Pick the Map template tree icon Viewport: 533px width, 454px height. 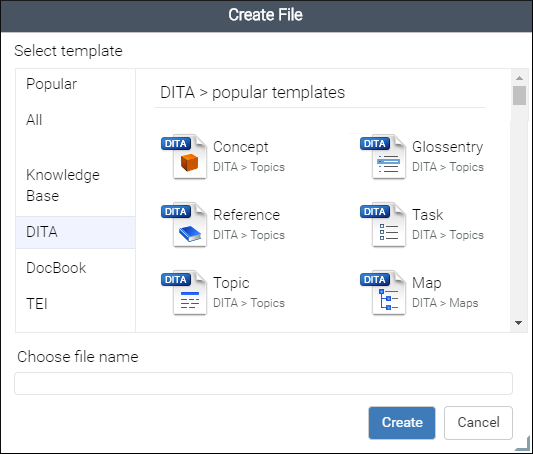pos(383,293)
